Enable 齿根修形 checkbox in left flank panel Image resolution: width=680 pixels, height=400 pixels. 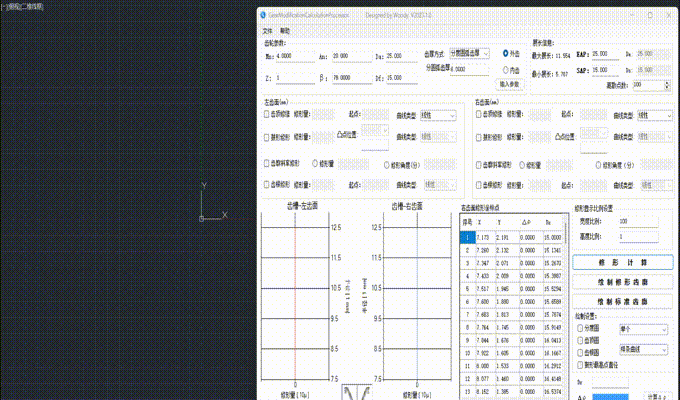[x=267, y=184]
